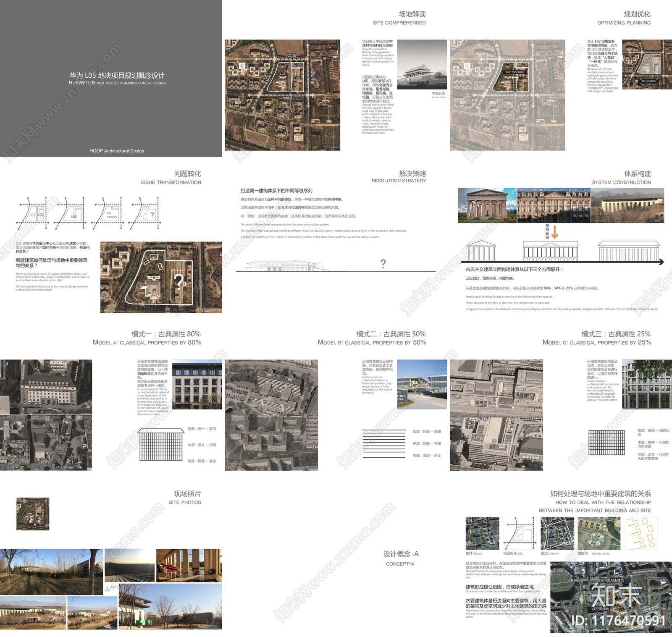Click the 'SITE COMPREHENDED' heading
Viewport: 672px width, 637px height.
click(399, 23)
